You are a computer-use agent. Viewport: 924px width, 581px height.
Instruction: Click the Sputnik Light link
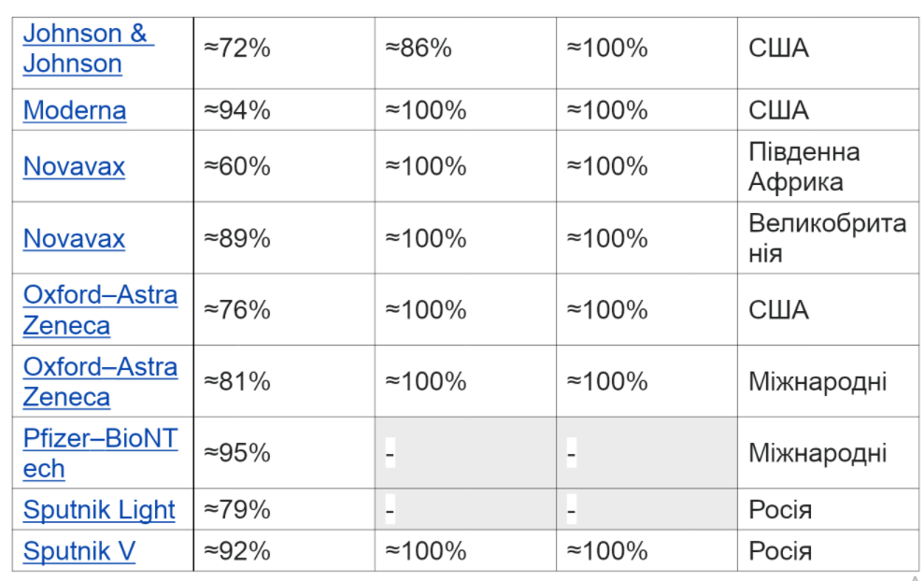99,510
